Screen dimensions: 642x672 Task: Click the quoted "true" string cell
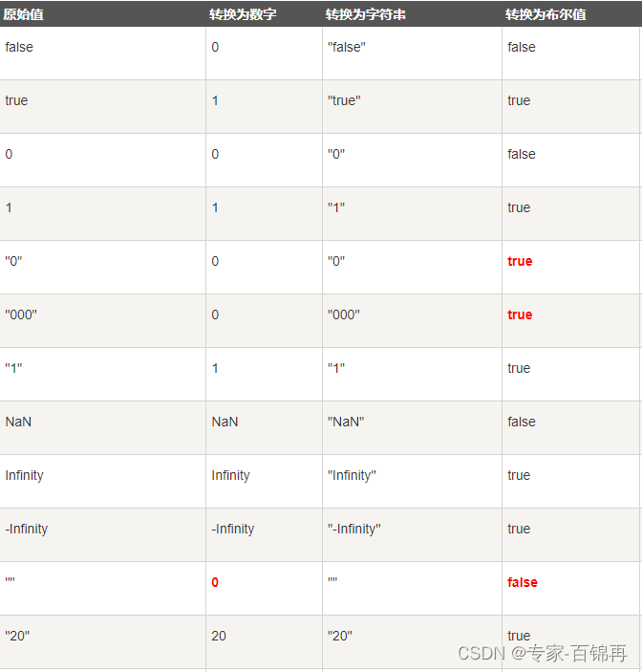[343, 100]
